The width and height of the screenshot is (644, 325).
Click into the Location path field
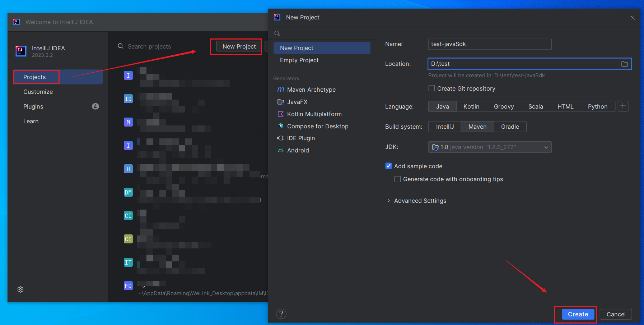click(x=529, y=64)
